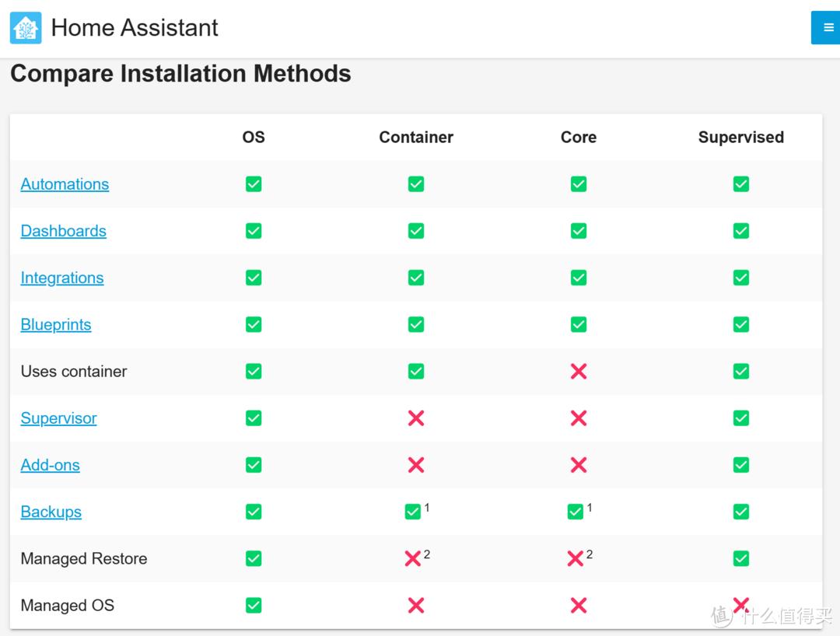Click the Backups link
840x636 pixels.
pyautogui.click(x=51, y=512)
